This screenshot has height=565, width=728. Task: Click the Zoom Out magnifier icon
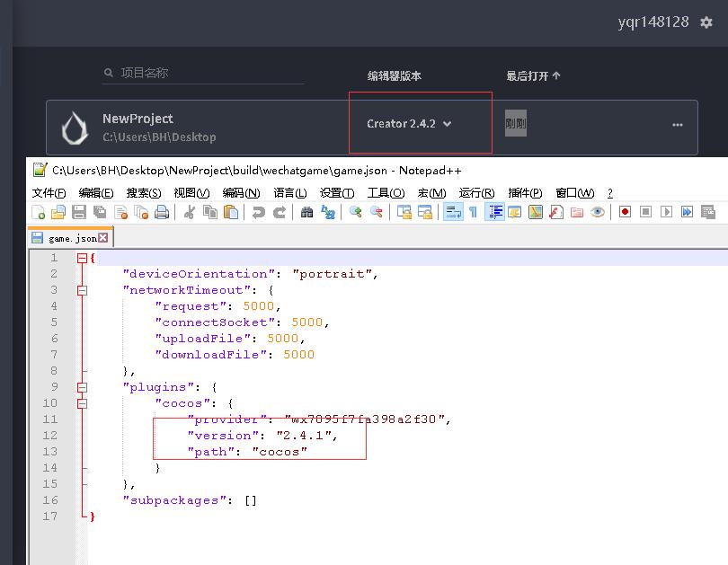pos(376,212)
